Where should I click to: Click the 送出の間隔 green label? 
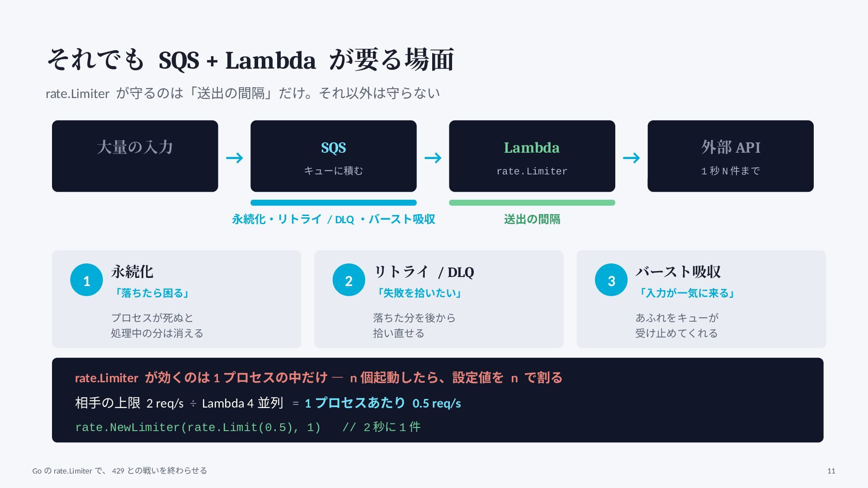532,220
